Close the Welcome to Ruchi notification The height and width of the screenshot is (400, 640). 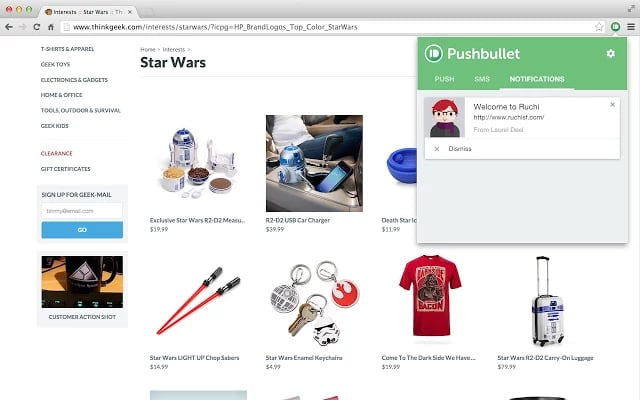pyautogui.click(x=613, y=104)
